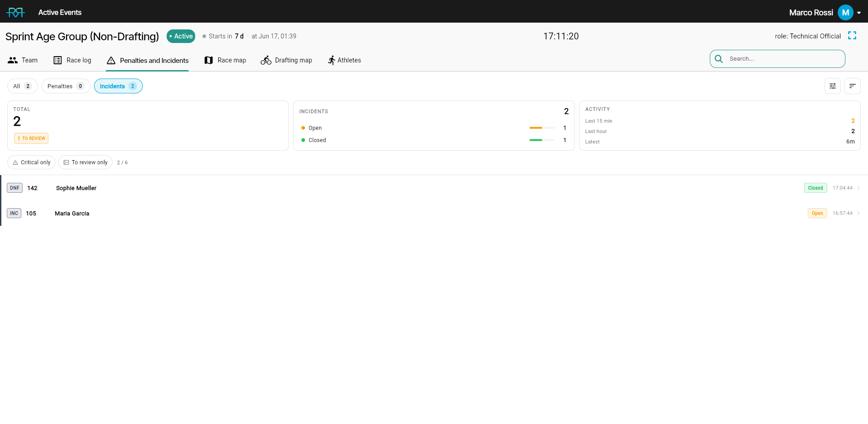The width and height of the screenshot is (868, 424).
Task: Click the Active status badge
Action: tap(181, 36)
